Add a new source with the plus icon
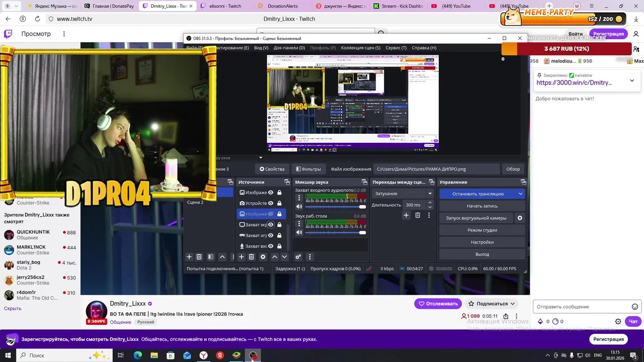The height and width of the screenshot is (362, 644). [x=242, y=257]
